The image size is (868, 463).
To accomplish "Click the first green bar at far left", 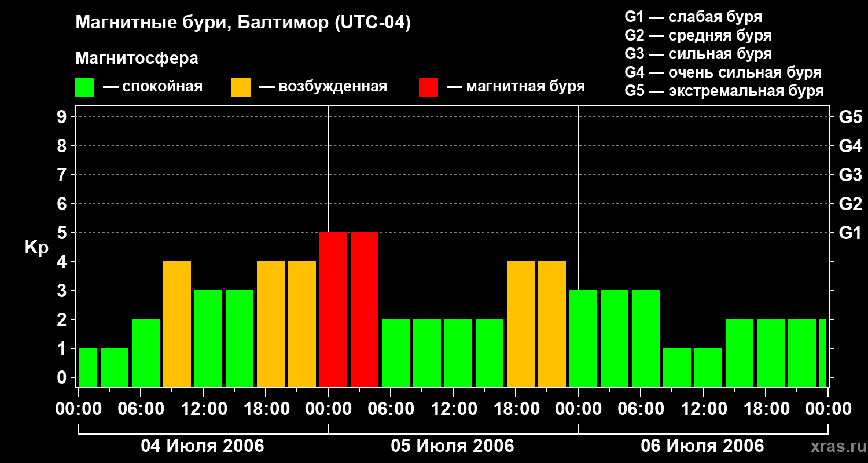I will coord(88,368).
